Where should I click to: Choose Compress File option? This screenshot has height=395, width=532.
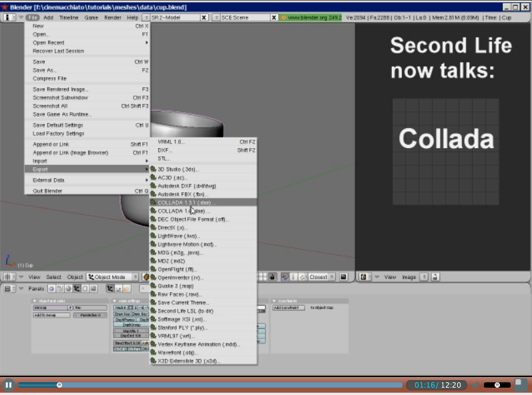(87, 78)
